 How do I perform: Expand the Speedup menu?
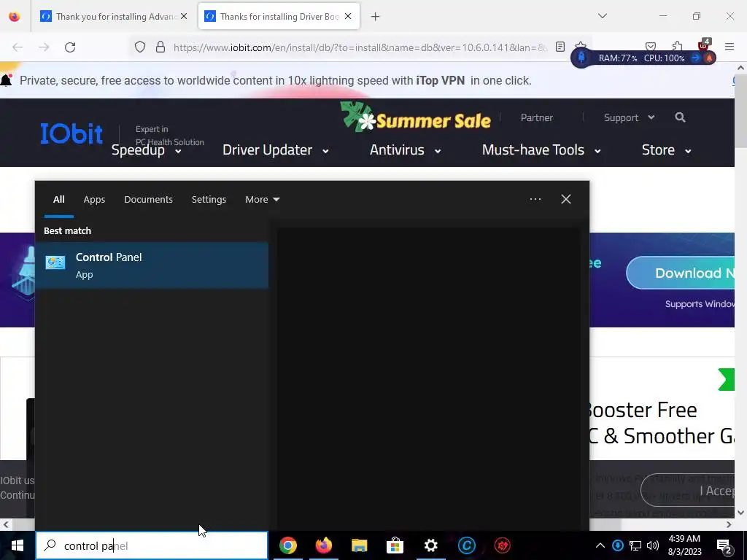(x=146, y=150)
